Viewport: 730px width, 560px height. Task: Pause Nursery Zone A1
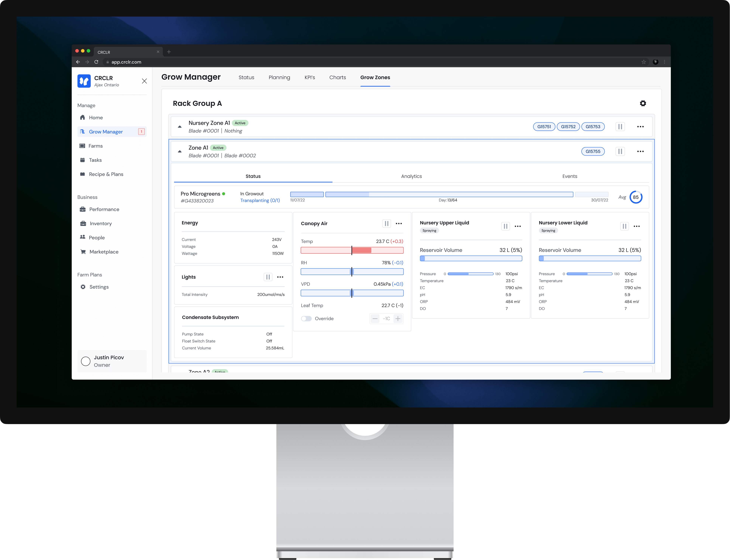pos(620,127)
